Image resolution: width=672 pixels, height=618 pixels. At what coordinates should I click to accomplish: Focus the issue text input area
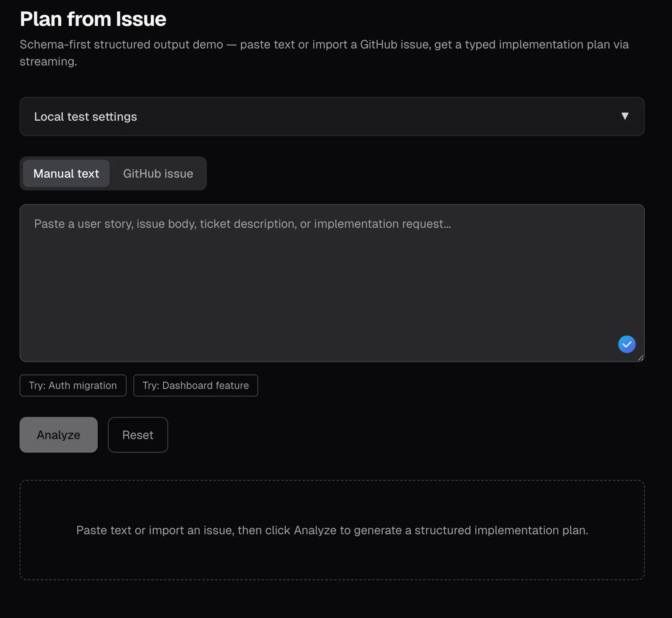pyautogui.click(x=332, y=283)
